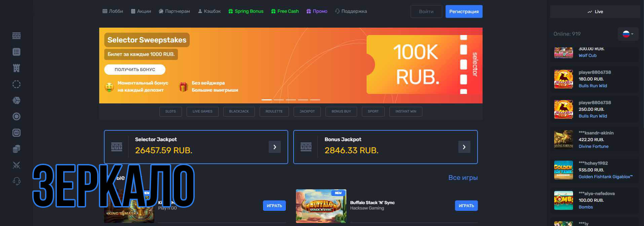The height and width of the screenshot is (226, 644).
Task: Open the crossed swords sidebar icon
Action: (16, 165)
